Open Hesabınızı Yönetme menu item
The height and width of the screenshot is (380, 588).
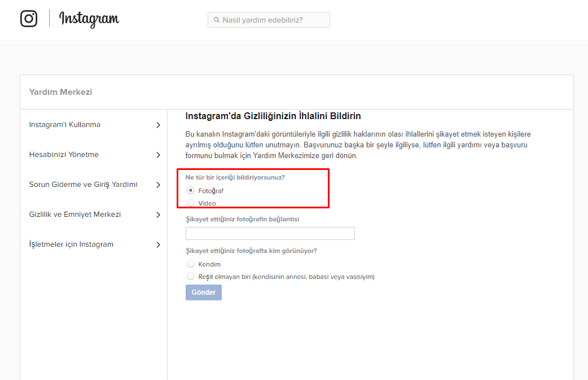click(64, 155)
